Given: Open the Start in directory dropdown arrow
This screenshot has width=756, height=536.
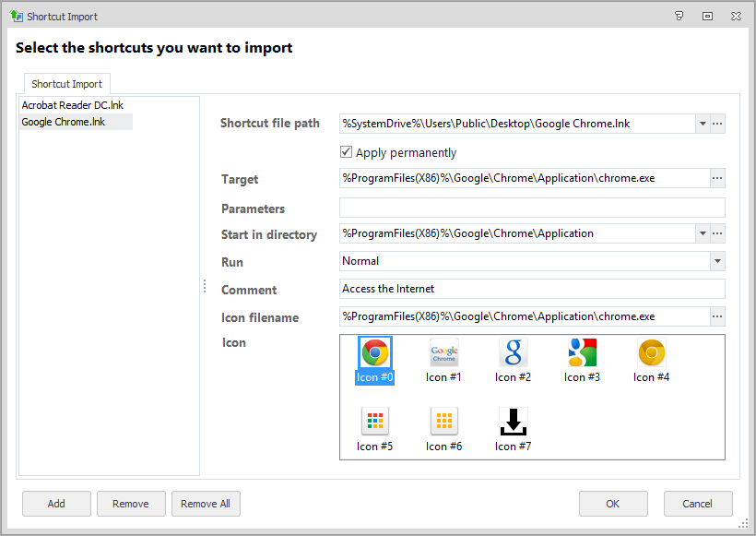Looking at the screenshot, I should click(x=703, y=233).
